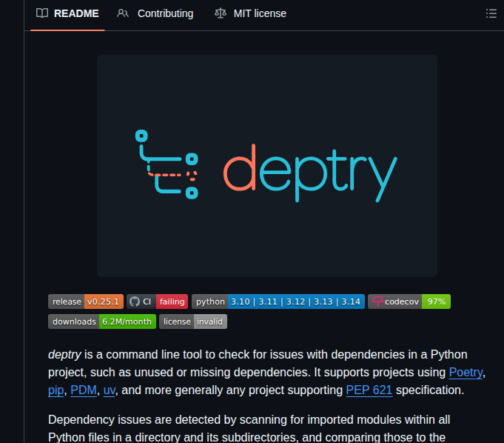504x443 pixels.
Task: Click the CI failing badge
Action: [x=157, y=302]
